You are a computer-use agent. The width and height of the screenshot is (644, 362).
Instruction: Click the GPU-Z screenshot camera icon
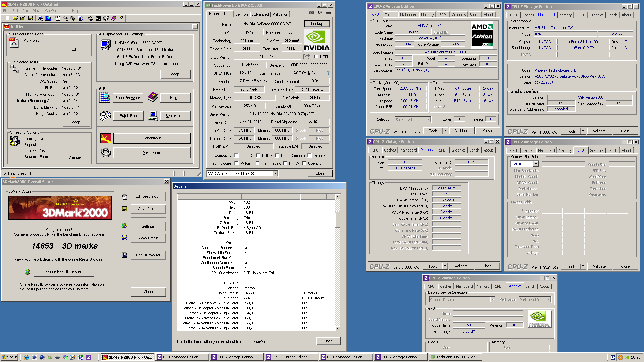311,13
